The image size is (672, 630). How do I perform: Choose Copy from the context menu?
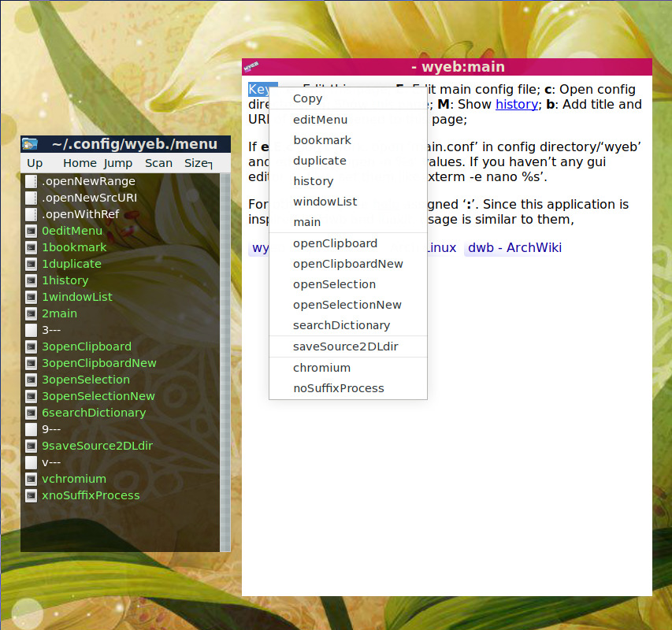pyautogui.click(x=307, y=98)
